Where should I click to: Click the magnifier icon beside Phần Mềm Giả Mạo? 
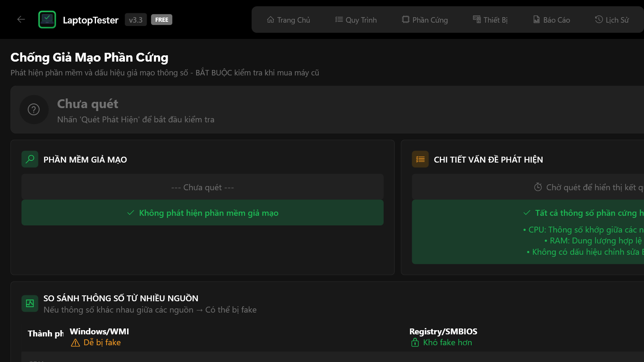pyautogui.click(x=30, y=159)
